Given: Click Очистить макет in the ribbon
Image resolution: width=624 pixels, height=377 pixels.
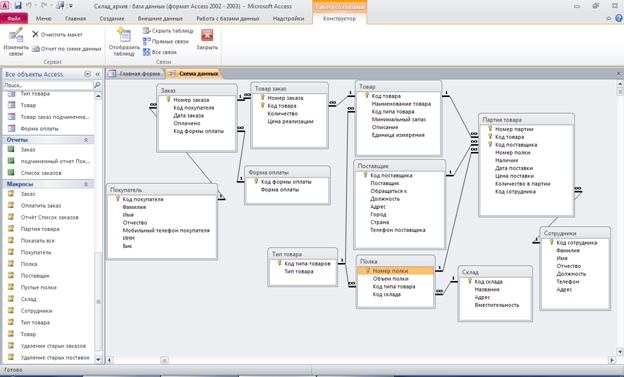Looking at the screenshot, I should (57, 35).
